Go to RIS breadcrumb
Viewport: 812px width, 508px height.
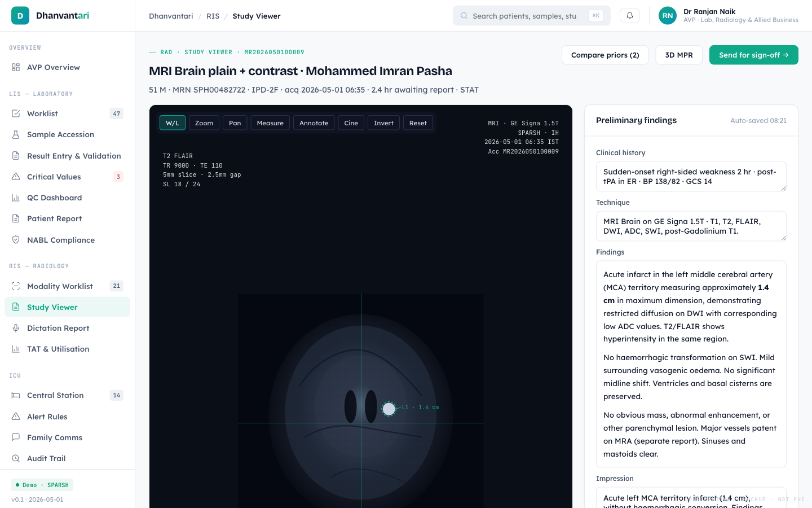(213, 16)
